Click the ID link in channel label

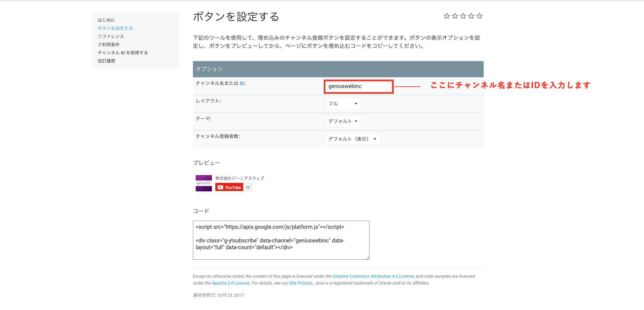tap(241, 83)
